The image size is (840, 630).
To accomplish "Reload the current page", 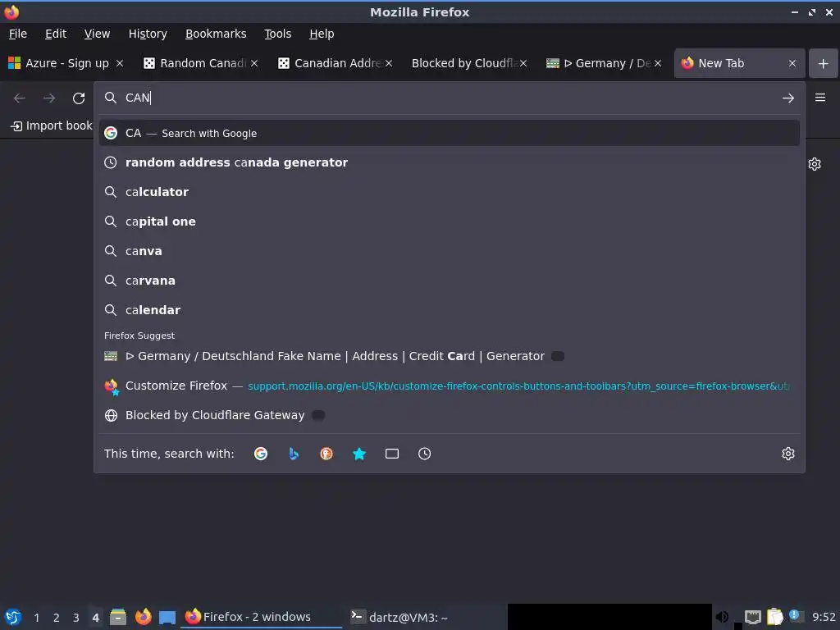I will [x=79, y=98].
